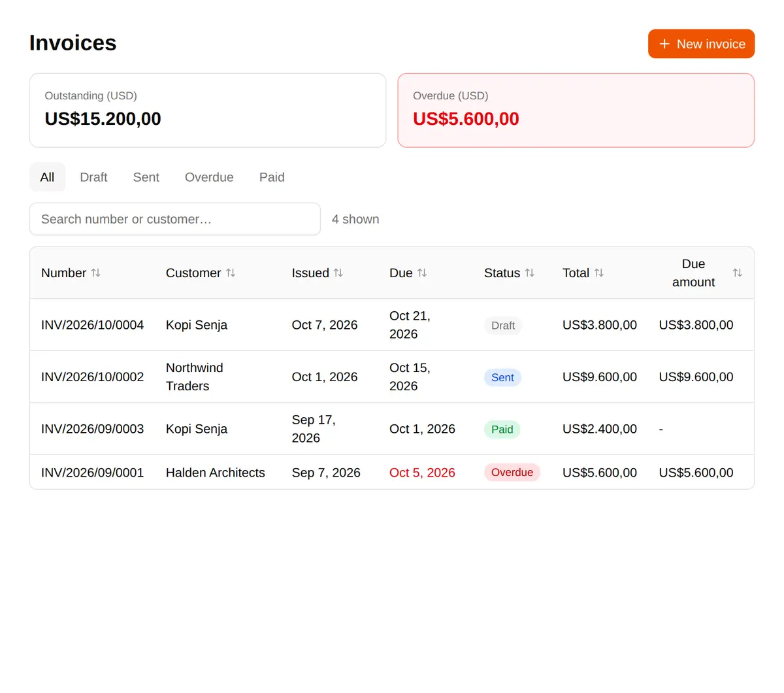Open invoice INV/2026/09/0003
784x693 pixels.
(92, 429)
